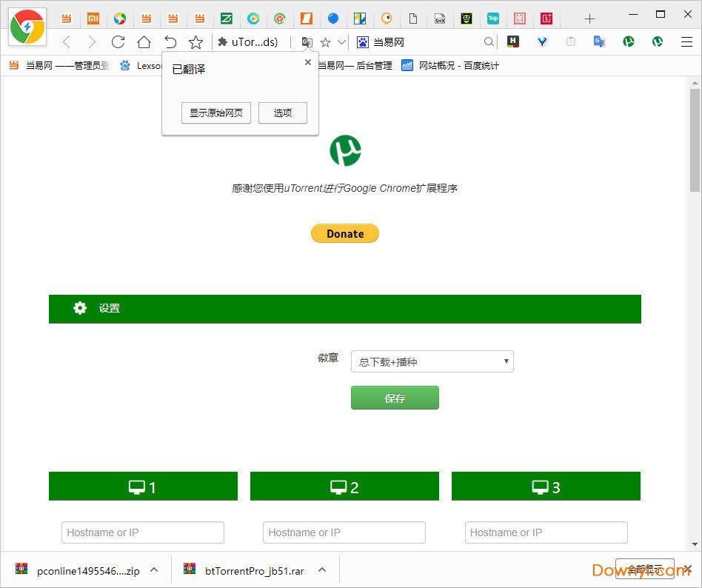Click the undo closed tab arrow icon
The height and width of the screenshot is (588, 702).
click(x=170, y=42)
